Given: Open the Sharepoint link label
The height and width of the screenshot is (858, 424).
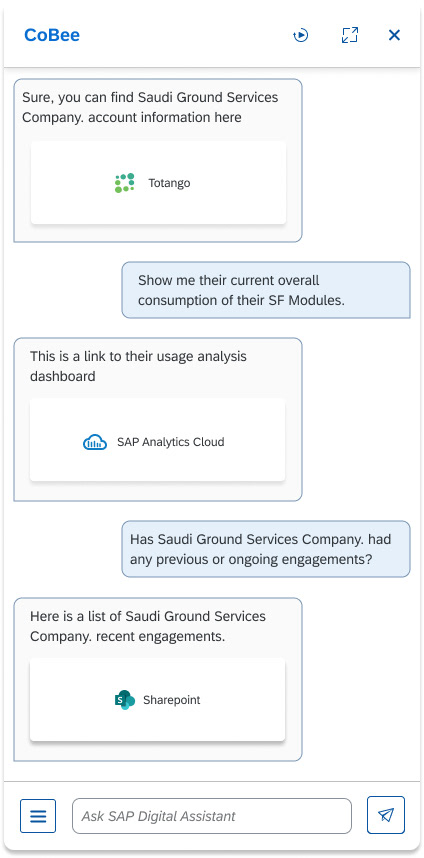Looking at the screenshot, I should (x=172, y=700).
